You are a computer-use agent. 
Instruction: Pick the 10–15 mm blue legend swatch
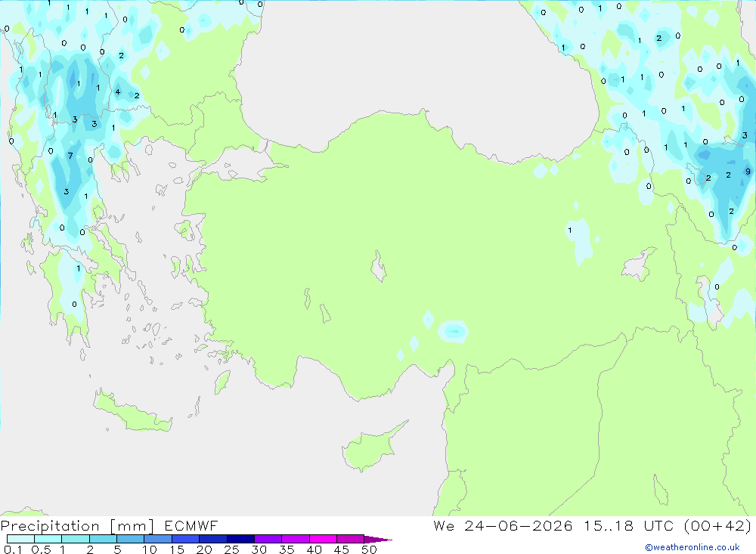(x=158, y=539)
